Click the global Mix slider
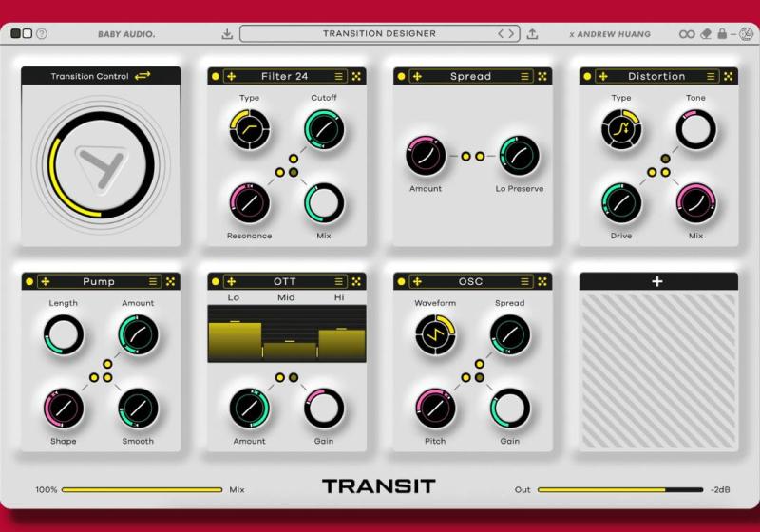The image size is (760, 532). (142, 490)
